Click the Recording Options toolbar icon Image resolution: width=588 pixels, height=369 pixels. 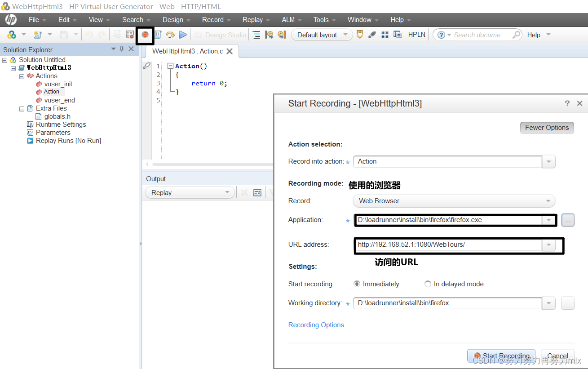click(x=130, y=35)
